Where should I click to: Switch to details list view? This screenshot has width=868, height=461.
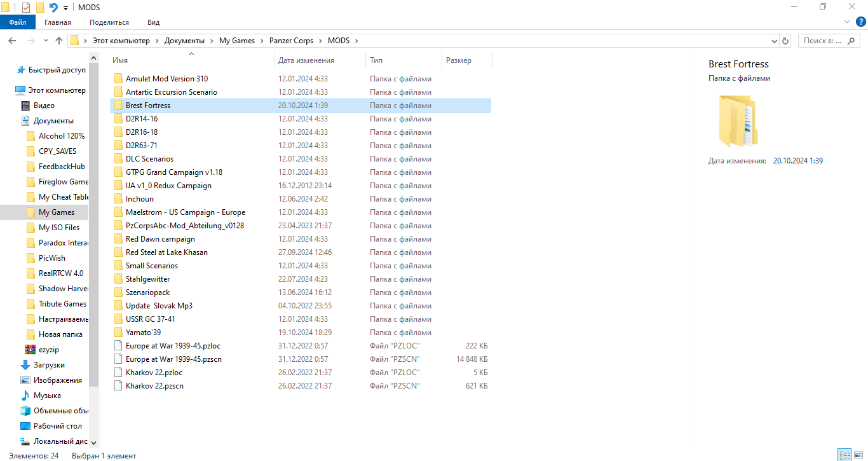(x=844, y=455)
